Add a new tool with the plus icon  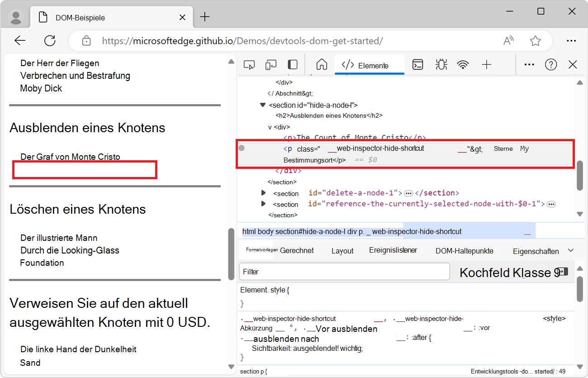click(x=486, y=64)
